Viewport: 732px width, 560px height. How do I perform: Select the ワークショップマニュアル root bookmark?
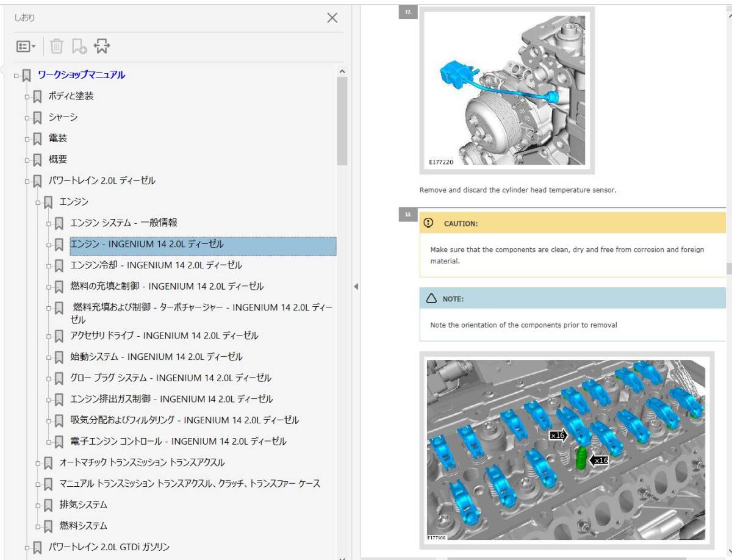click(x=81, y=75)
